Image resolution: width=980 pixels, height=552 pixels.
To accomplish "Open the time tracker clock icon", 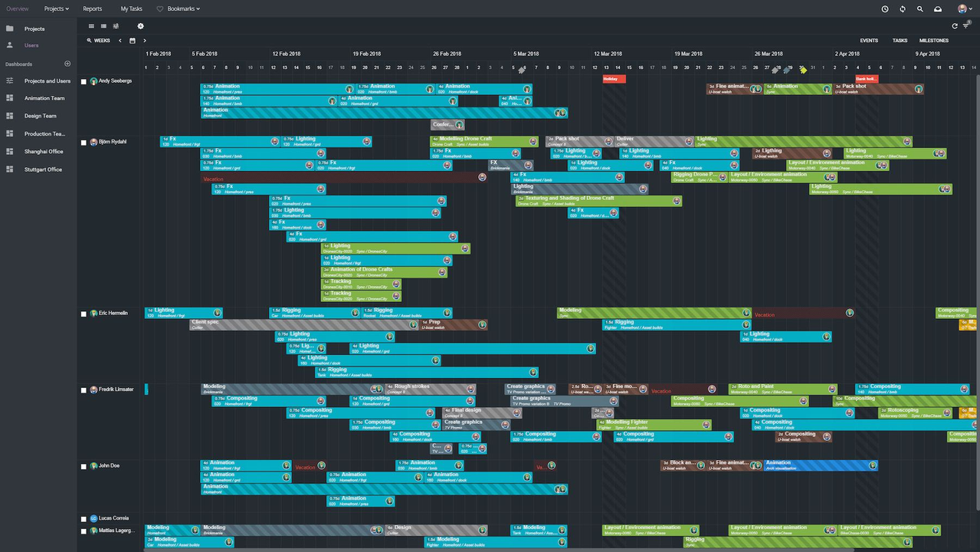I will [885, 9].
